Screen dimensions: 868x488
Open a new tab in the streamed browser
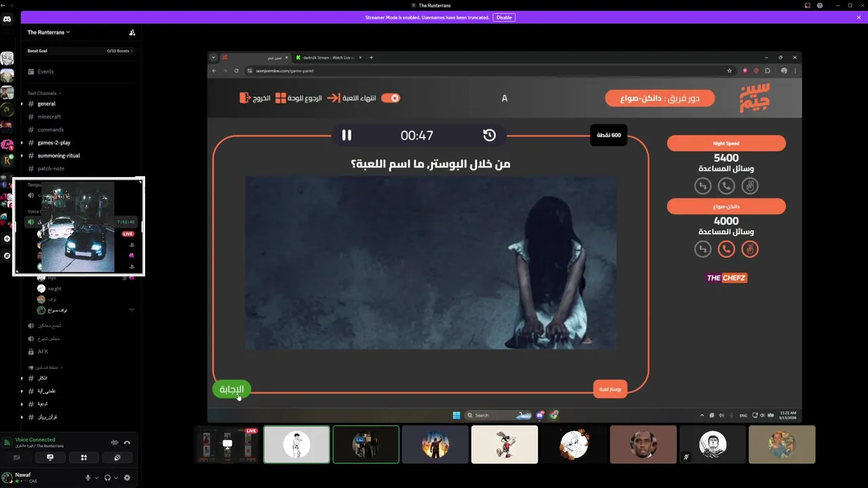coord(371,58)
